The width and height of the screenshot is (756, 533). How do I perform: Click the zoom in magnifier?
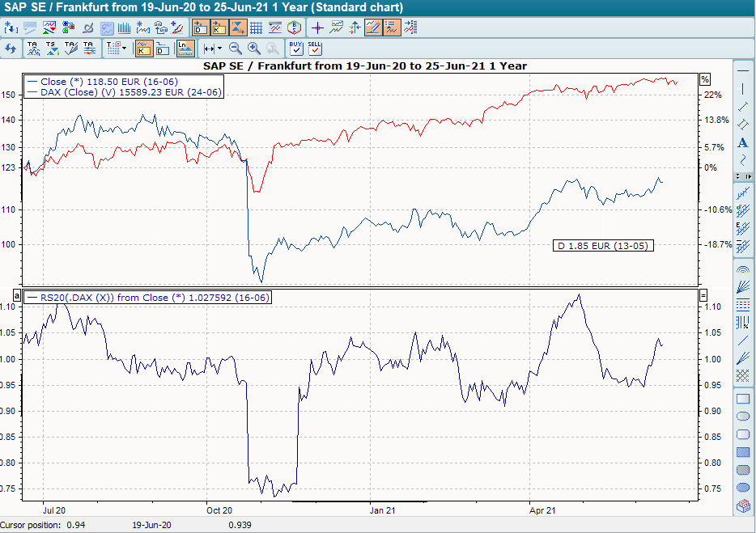point(254,49)
